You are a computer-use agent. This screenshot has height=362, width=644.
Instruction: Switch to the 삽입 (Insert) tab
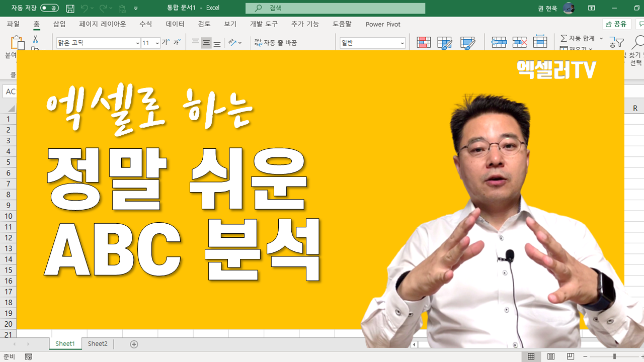tap(59, 24)
